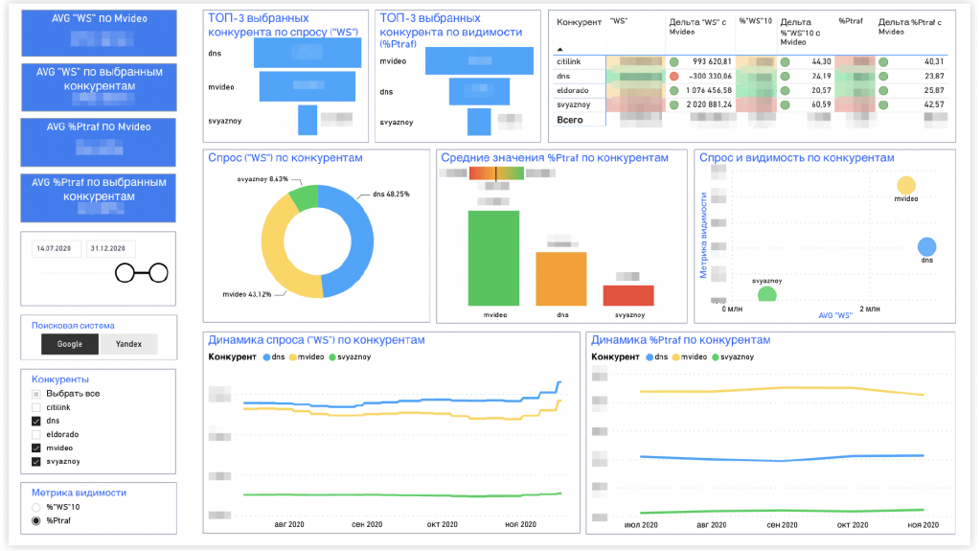Click the green svyaznoy donut segment
The height and width of the screenshot is (551, 980).
(x=305, y=198)
